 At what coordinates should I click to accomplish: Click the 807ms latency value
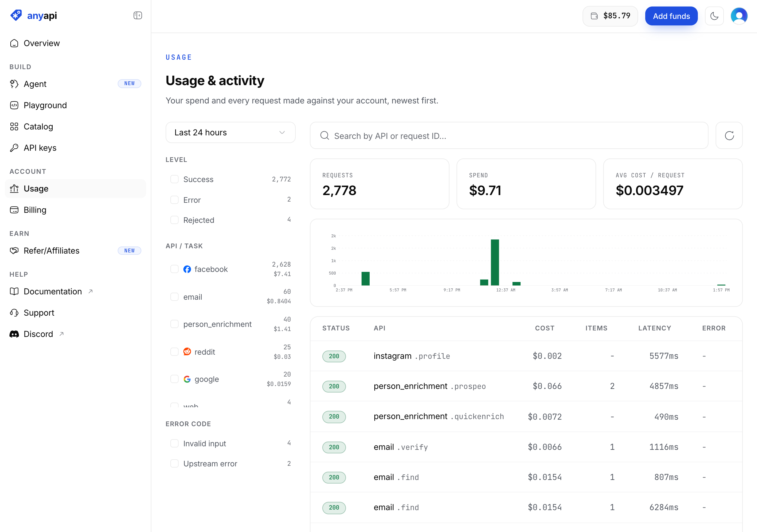(666, 477)
